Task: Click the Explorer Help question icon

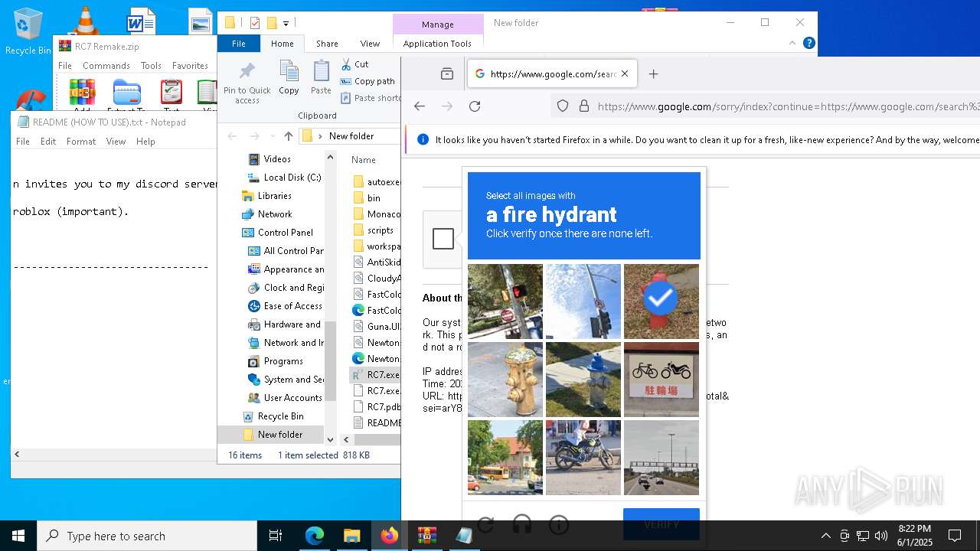Action: tap(808, 43)
